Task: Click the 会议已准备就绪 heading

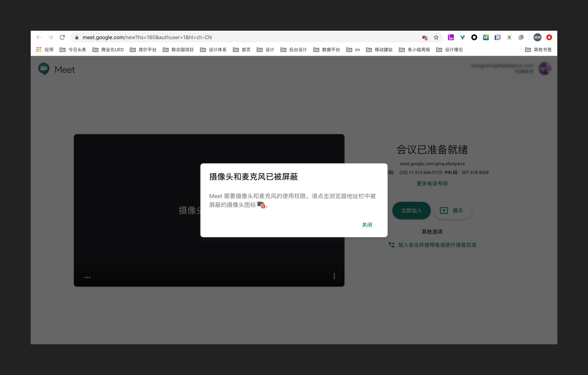Action: [432, 149]
